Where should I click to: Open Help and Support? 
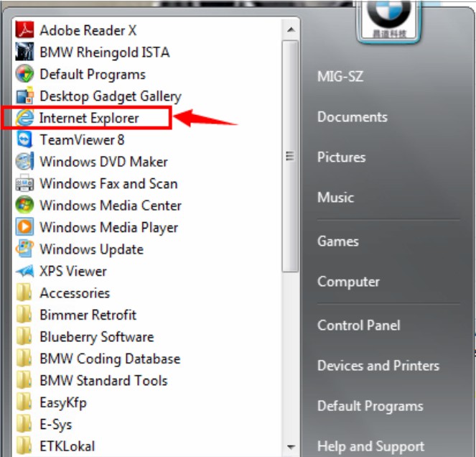(x=371, y=447)
